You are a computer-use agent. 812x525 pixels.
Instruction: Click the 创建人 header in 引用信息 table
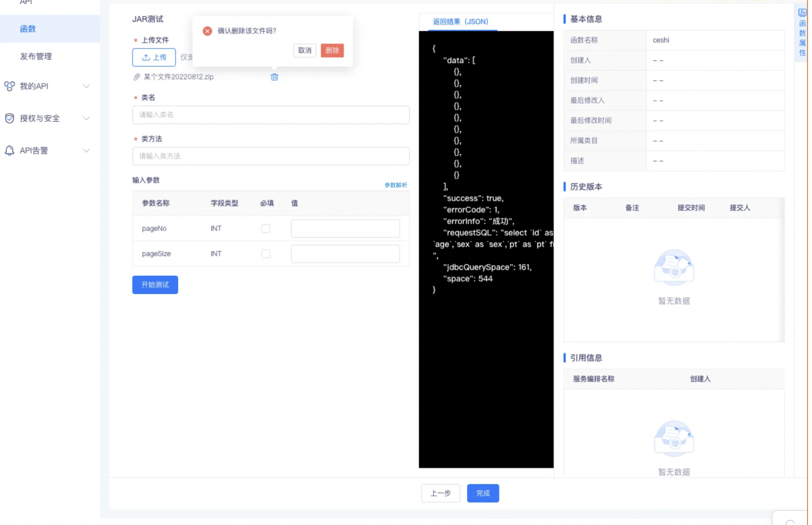(x=700, y=379)
